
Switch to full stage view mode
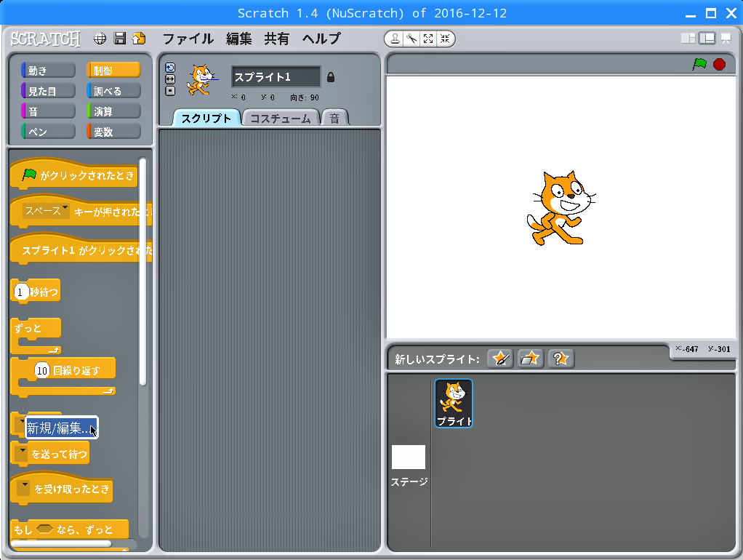click(x=707, y=39)
